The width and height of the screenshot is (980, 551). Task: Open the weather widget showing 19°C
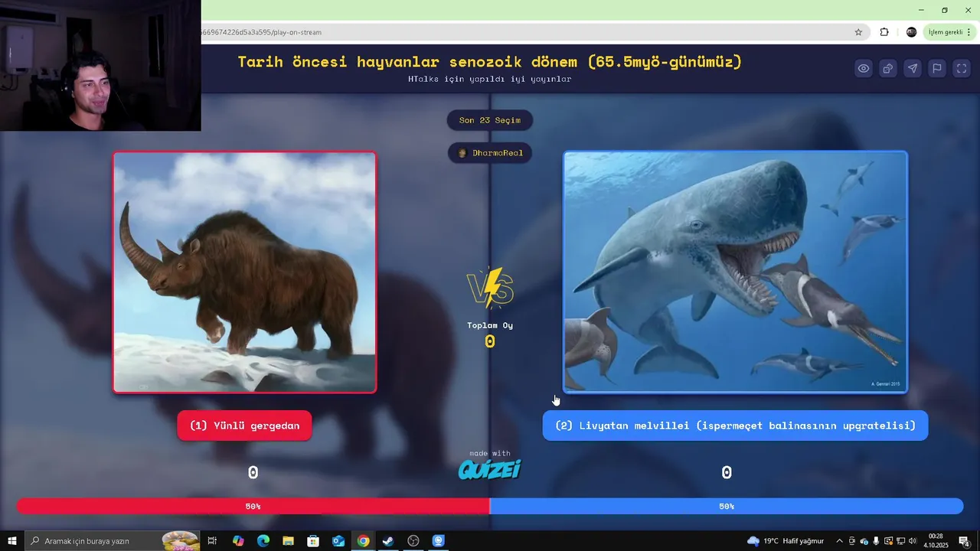785,541
